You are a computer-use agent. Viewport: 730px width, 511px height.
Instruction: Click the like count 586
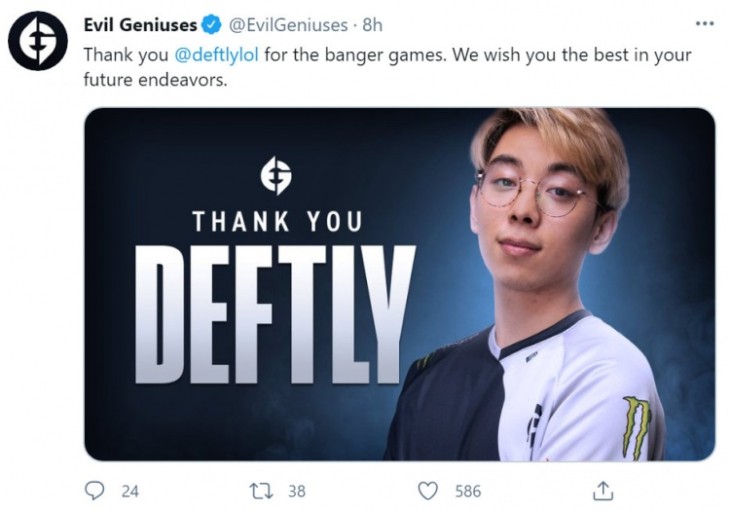[x=468, y=491]
